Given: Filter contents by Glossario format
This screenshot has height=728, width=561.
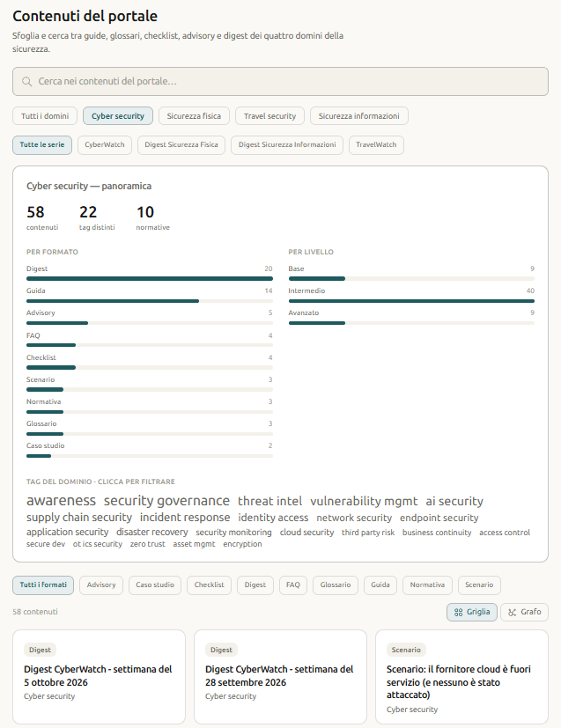Looking at the screenshot, I should 336,585.
